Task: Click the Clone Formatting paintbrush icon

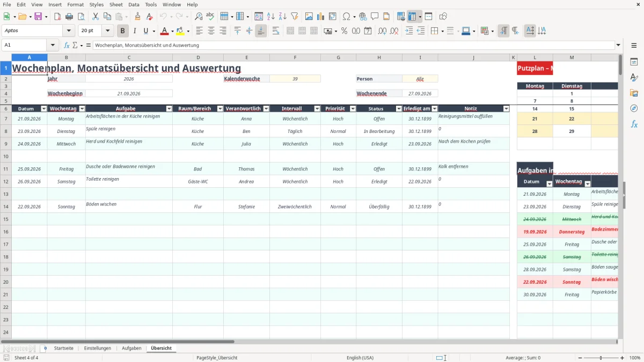Action: 138,17
